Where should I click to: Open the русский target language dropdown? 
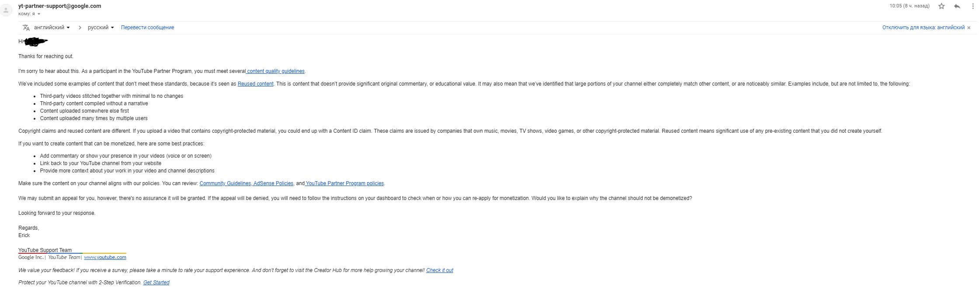tap(101, 28)
